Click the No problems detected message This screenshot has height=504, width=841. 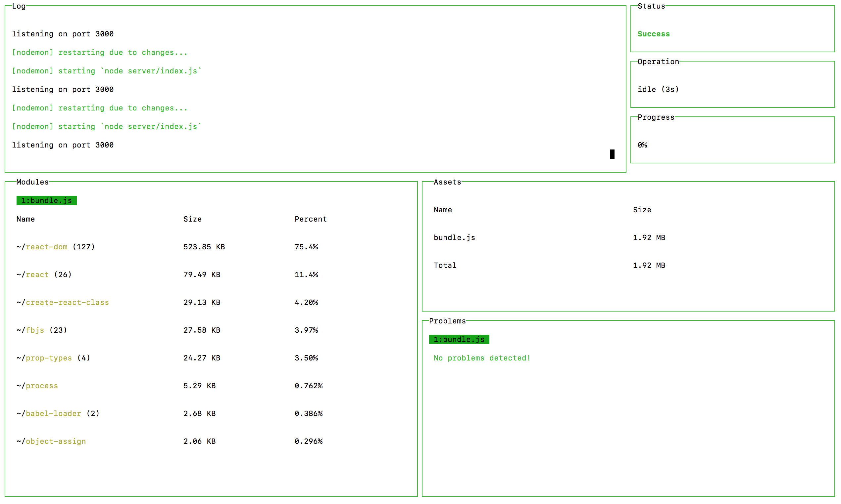click(x=482, y=358)
